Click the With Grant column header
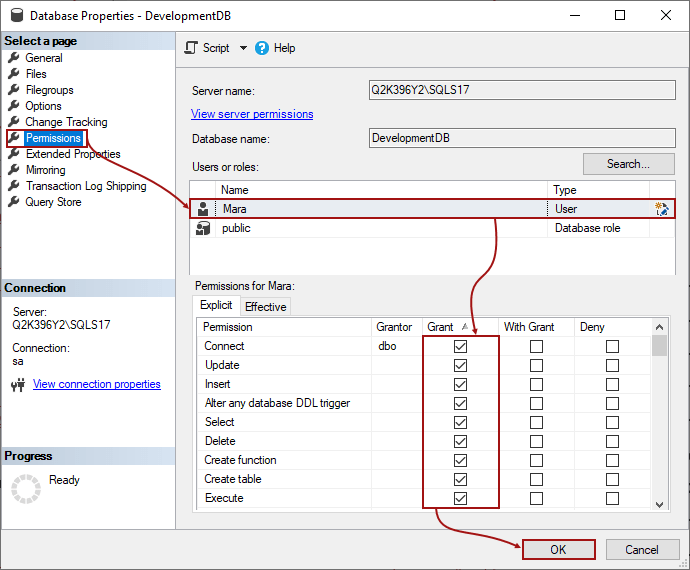 tap(536, 327)
